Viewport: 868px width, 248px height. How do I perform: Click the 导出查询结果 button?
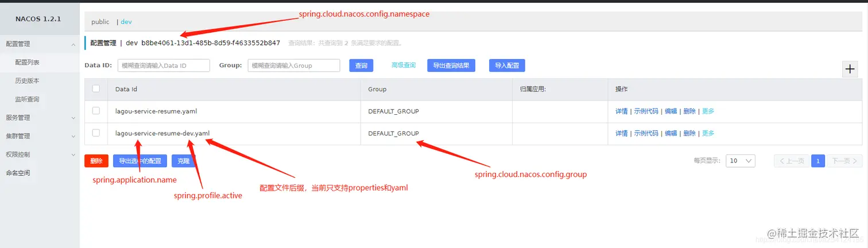[451, 65]
